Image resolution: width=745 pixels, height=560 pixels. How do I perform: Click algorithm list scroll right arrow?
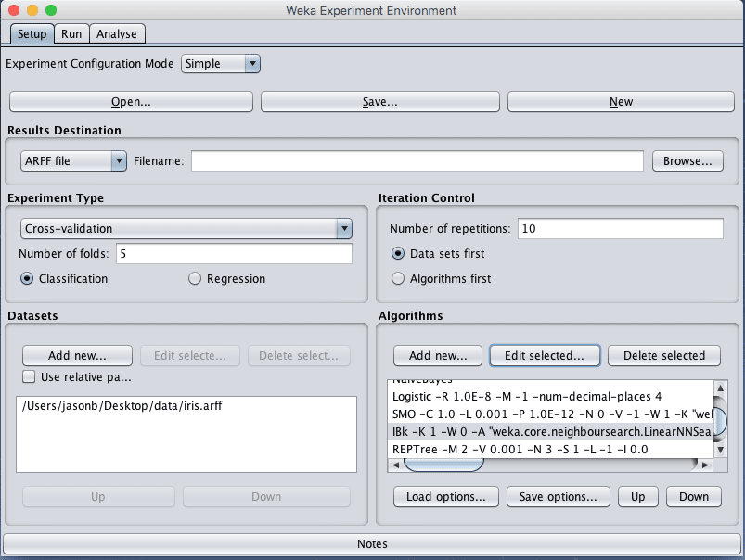pos(705,465)
